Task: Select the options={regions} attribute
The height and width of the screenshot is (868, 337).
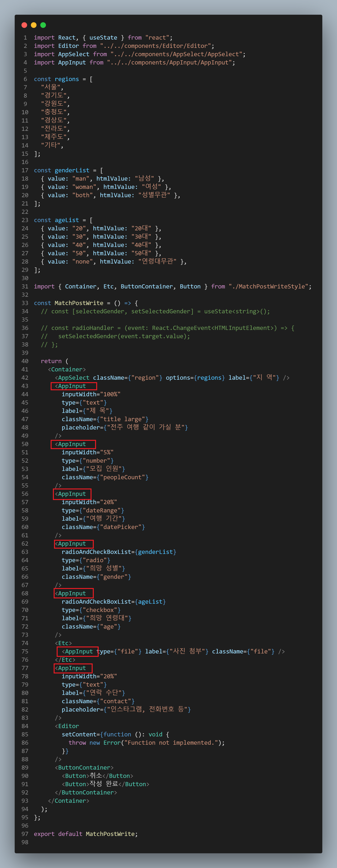Action: [x=195, y=378]
